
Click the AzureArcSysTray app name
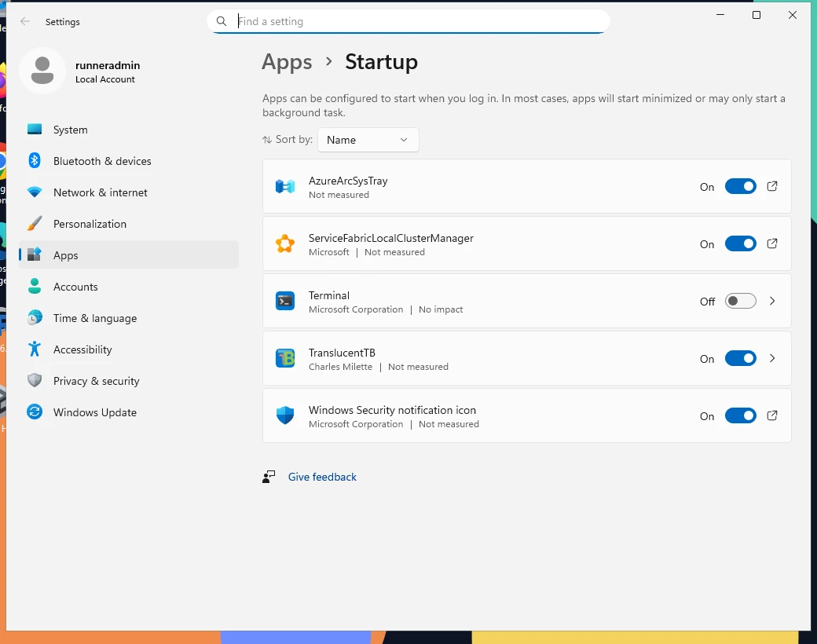pos(348,181)
